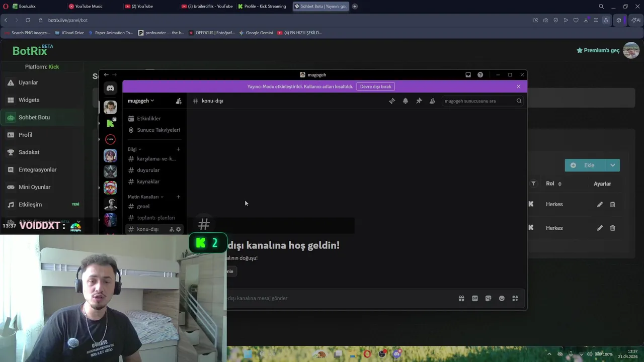Switch to YouTube Music browser tab
644x362 pixels.
94,7
